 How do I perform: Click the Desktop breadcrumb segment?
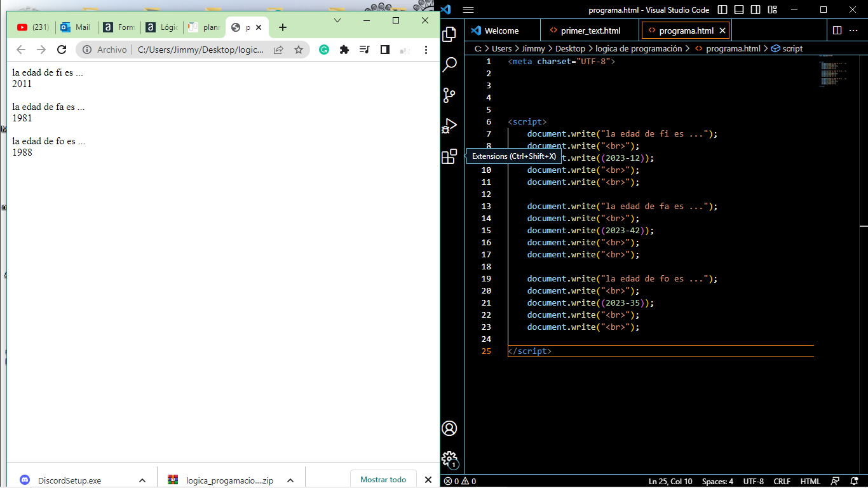pos(570,48)
